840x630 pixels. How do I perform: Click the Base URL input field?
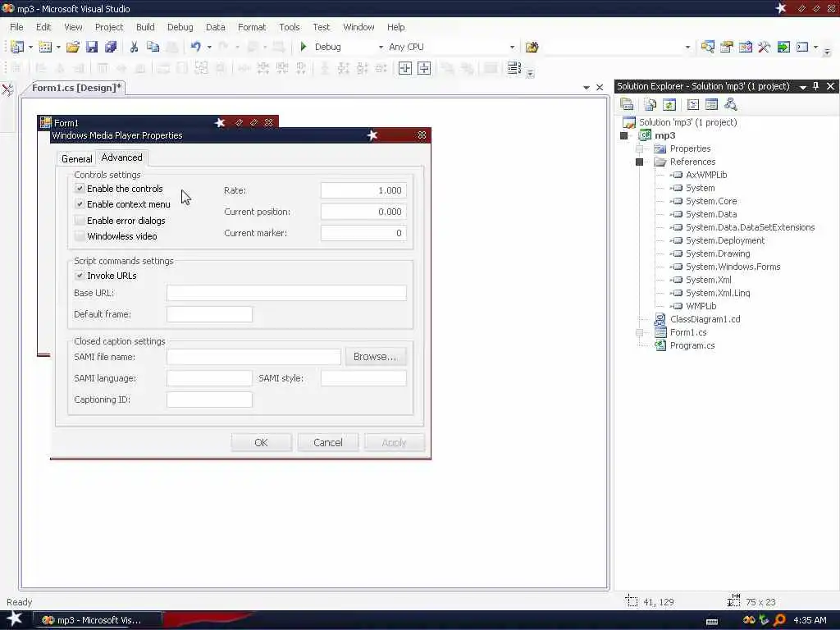[x=286, y=293]
